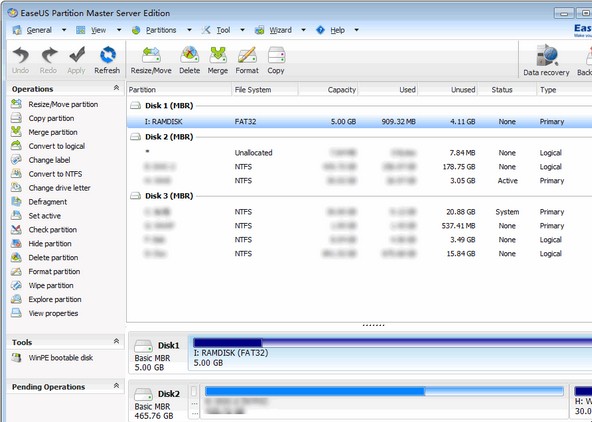Select the Resize/Move toolbar icon
592x422 pixels.
[x=151, y=55]
